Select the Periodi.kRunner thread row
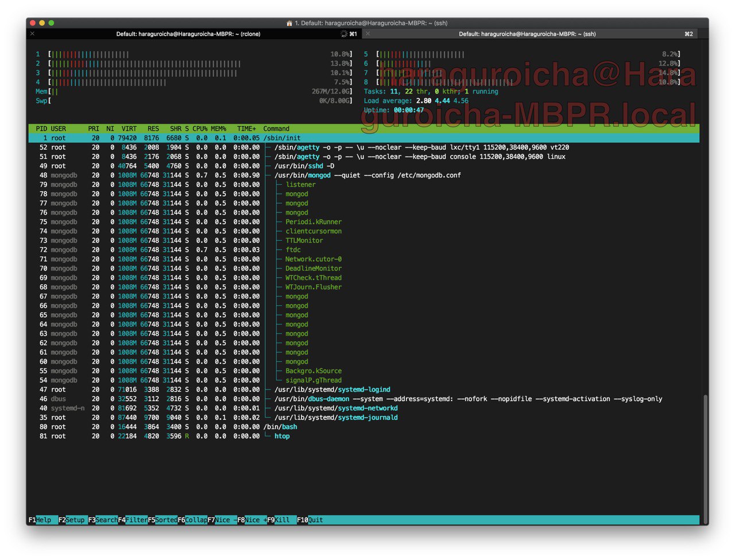735x560 pixels. coord(364,222)
